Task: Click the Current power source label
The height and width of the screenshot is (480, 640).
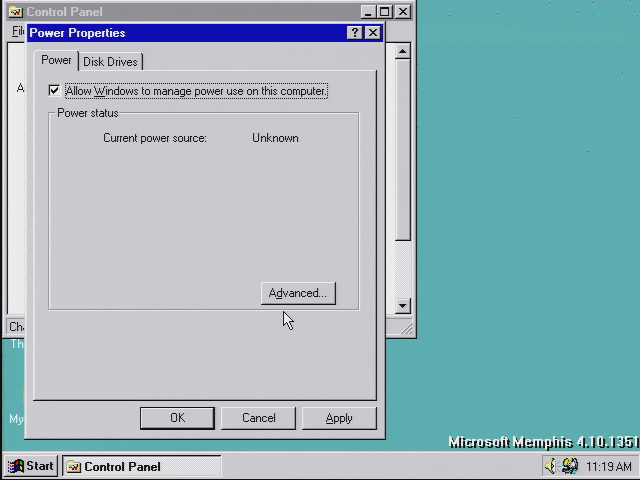Action: click(x=155, y=138)
